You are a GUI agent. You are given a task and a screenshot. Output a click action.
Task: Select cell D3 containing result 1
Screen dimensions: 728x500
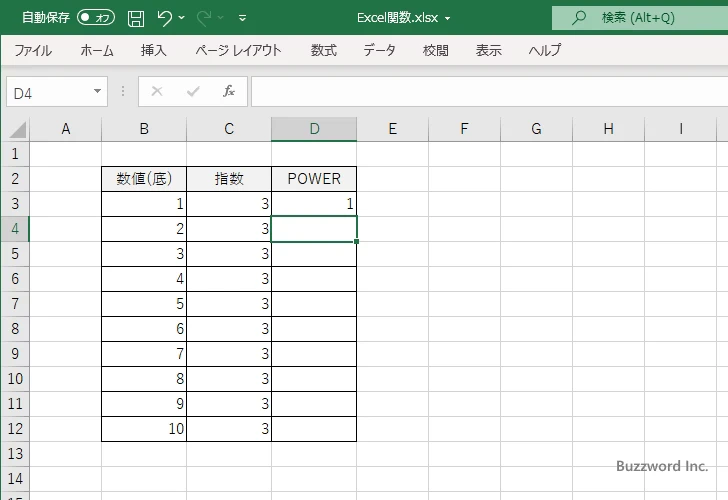(314, 204)
